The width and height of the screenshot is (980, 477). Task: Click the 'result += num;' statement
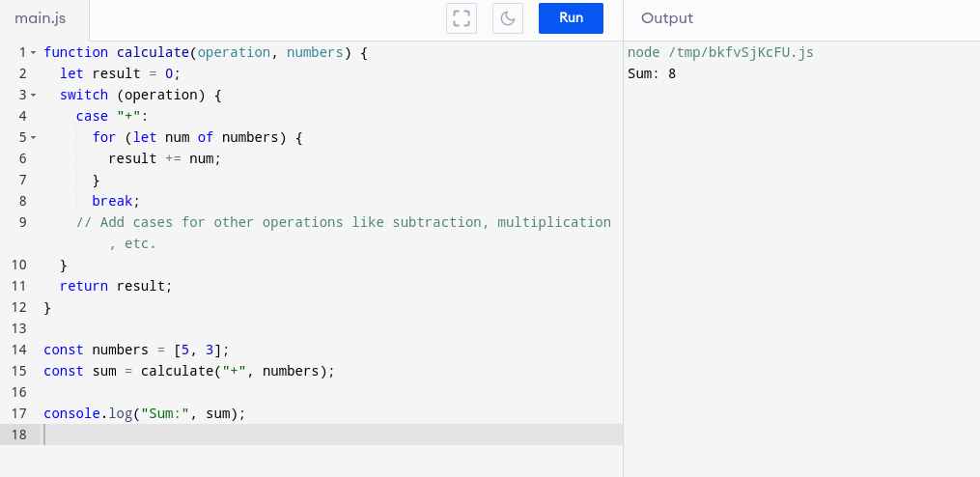pyautogui.click(x=165, y=158)
